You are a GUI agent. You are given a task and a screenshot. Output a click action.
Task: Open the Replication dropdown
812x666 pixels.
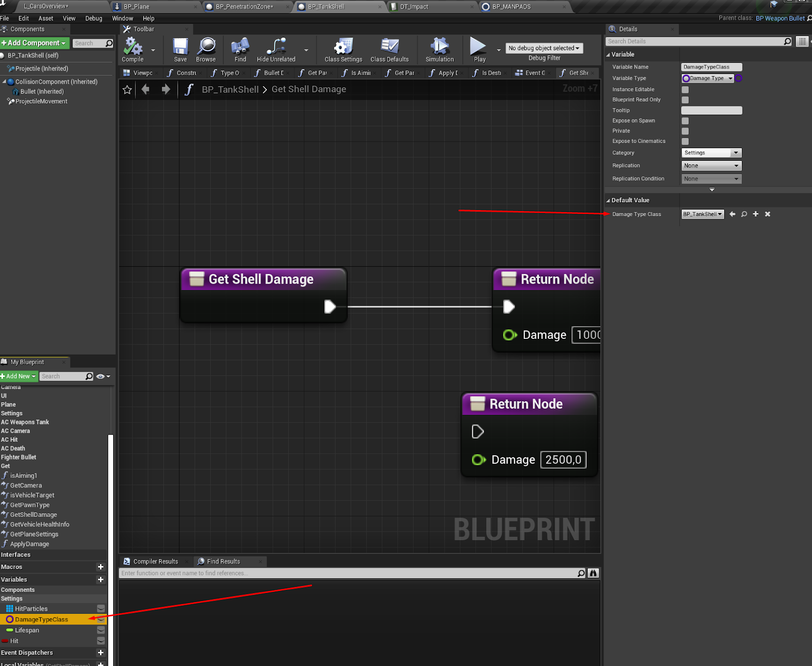(711, 166)
